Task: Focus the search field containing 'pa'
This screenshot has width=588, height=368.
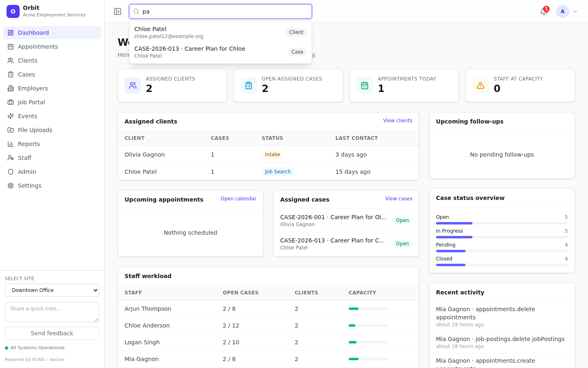Action: point(220,11)
